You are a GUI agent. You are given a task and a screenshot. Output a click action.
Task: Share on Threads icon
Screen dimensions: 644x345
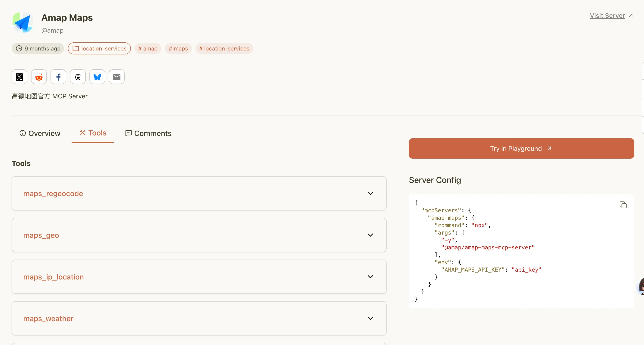tap(78, 77)
